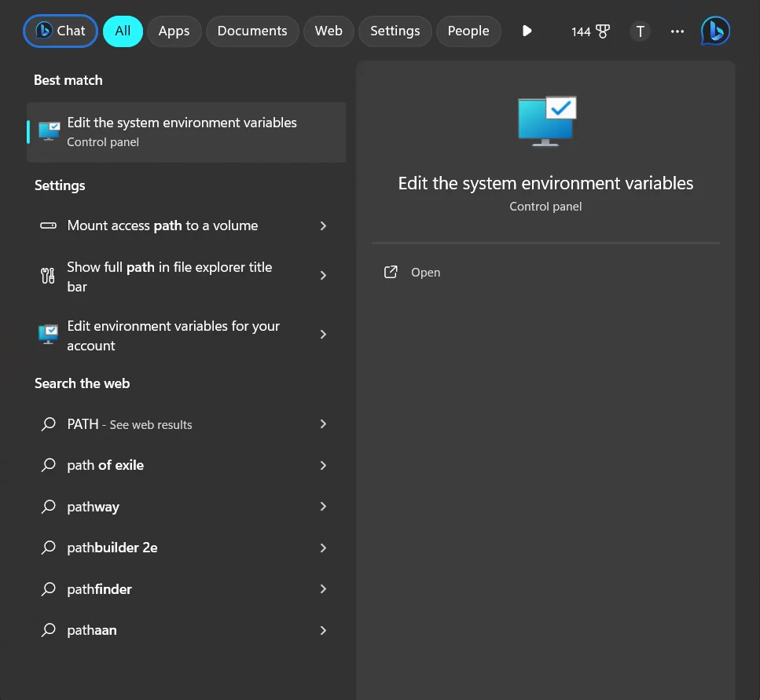Click the magnifier icon beside pathfinder
760x700 pixels.
click(49, 589)
